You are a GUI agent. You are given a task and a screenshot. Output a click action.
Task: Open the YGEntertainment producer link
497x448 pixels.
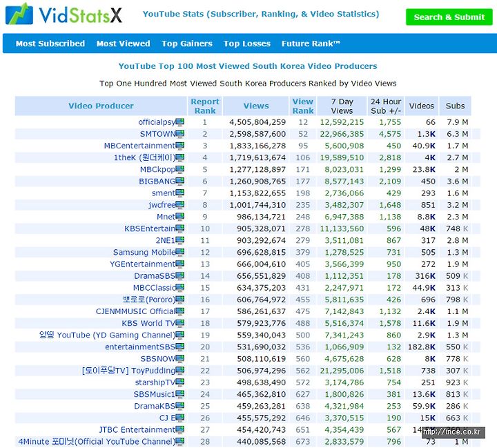click(x=143, y=264)
